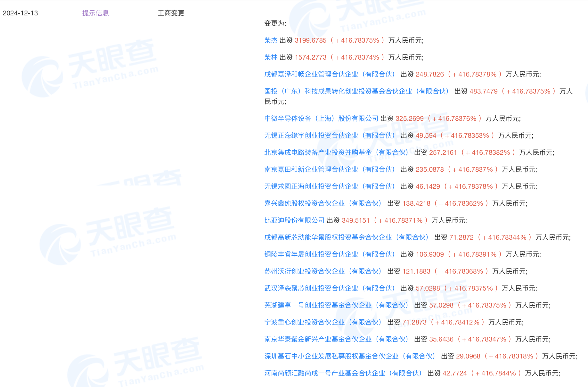Image resolution: width=588 pixels, height=387 pixels.
Task: Select the percentage ( + 416.7837% )
Action: tap(473, 169)
